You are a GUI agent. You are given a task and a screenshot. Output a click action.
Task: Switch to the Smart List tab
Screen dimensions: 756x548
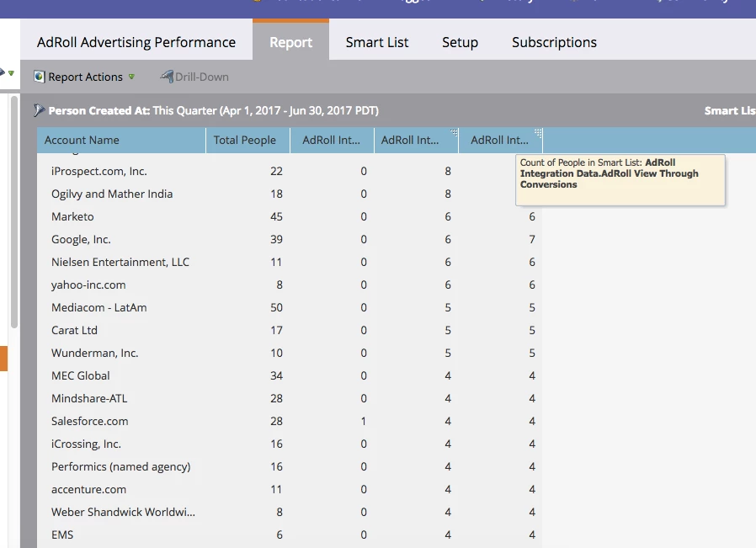click(x=377, y=42)
